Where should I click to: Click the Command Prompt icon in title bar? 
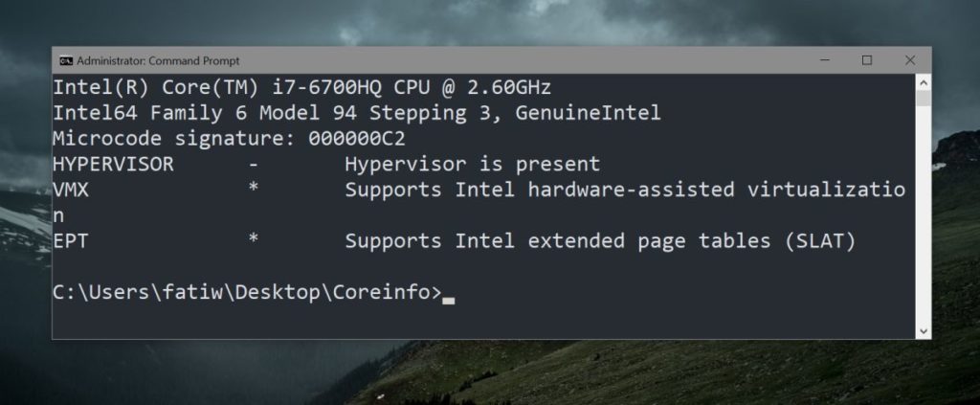(x=66, y=60)
